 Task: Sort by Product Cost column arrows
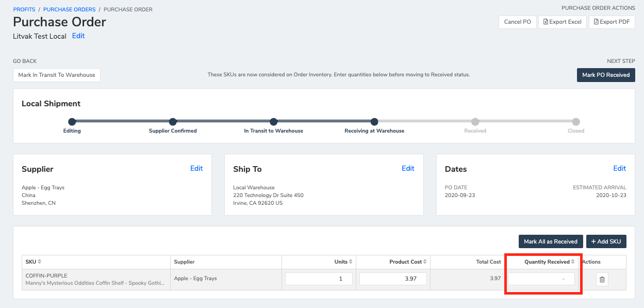pos(425,262)
